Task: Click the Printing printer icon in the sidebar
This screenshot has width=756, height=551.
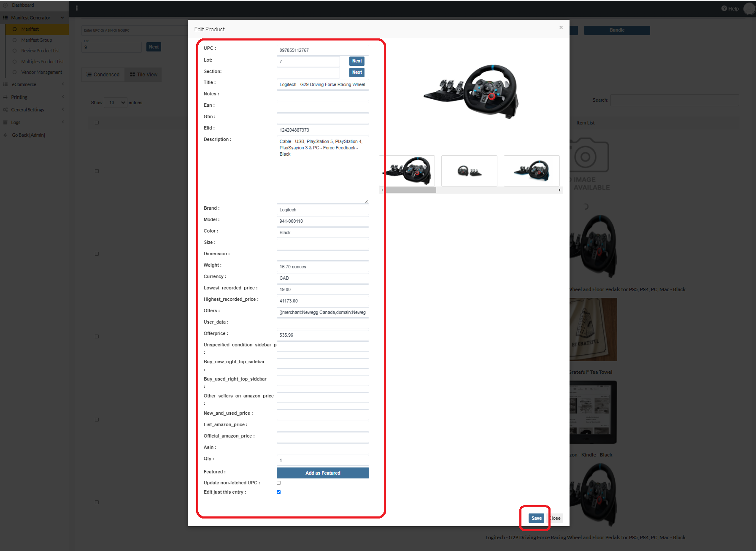Action: click(x=5, y=97)
